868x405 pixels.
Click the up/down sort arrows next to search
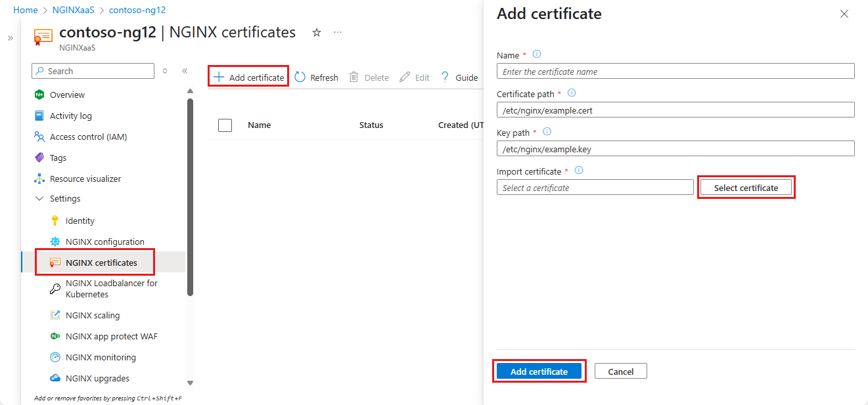(x=165, y=71)
